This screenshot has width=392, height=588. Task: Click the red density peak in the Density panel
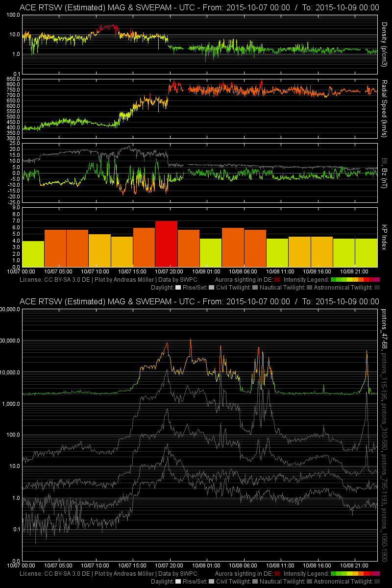click(109, 27)
